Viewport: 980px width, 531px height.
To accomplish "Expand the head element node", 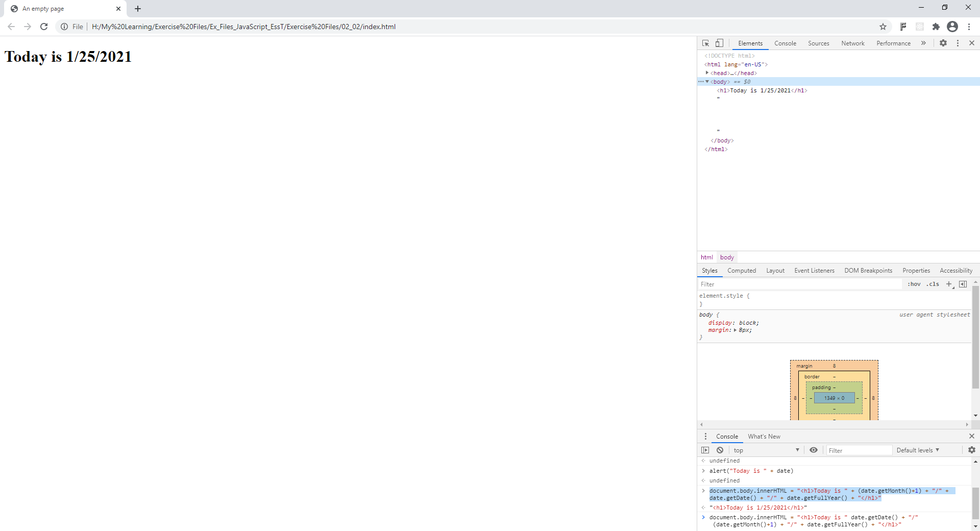I will pyautogui.click(x=707, y=73).
